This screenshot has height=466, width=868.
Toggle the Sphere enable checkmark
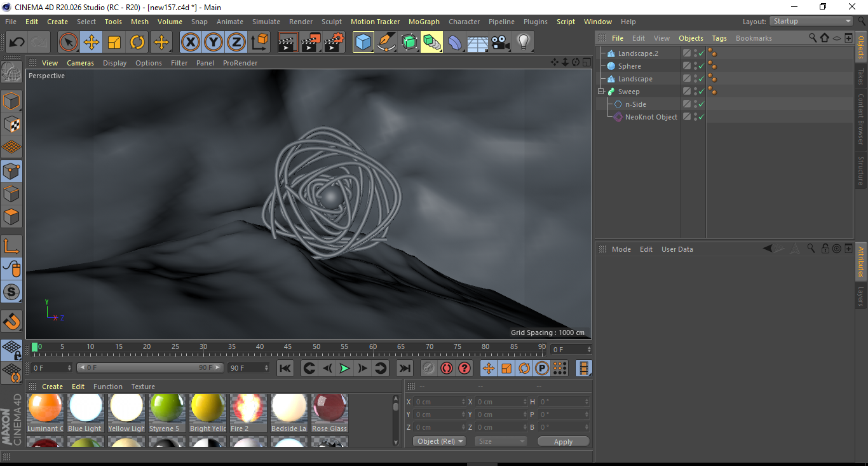click(701, 66)
